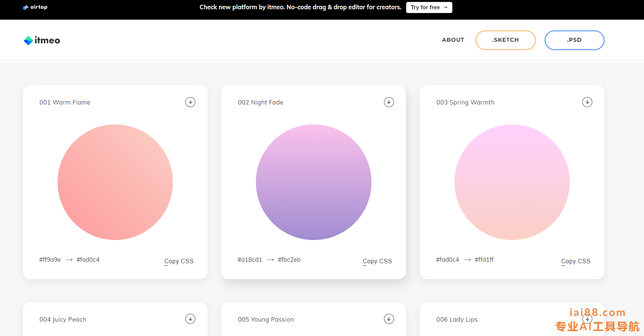Select the #ff9a9e hex color code
Image resolution: width=644 pixels, height=336 pixels.
(50, 260)
